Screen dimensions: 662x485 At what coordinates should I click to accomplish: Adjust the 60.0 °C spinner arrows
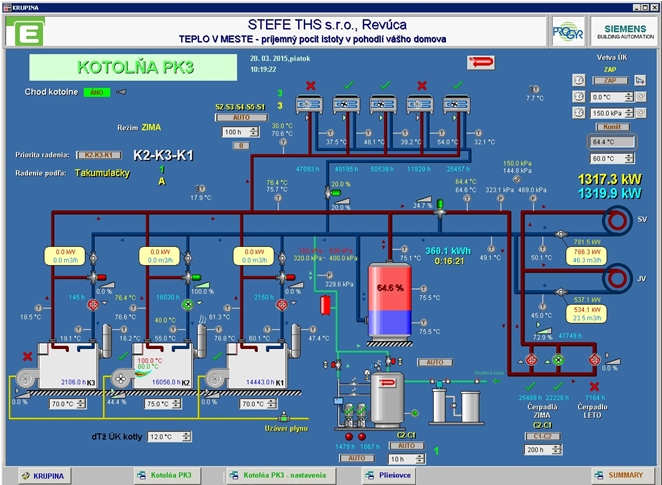point(629,159)
